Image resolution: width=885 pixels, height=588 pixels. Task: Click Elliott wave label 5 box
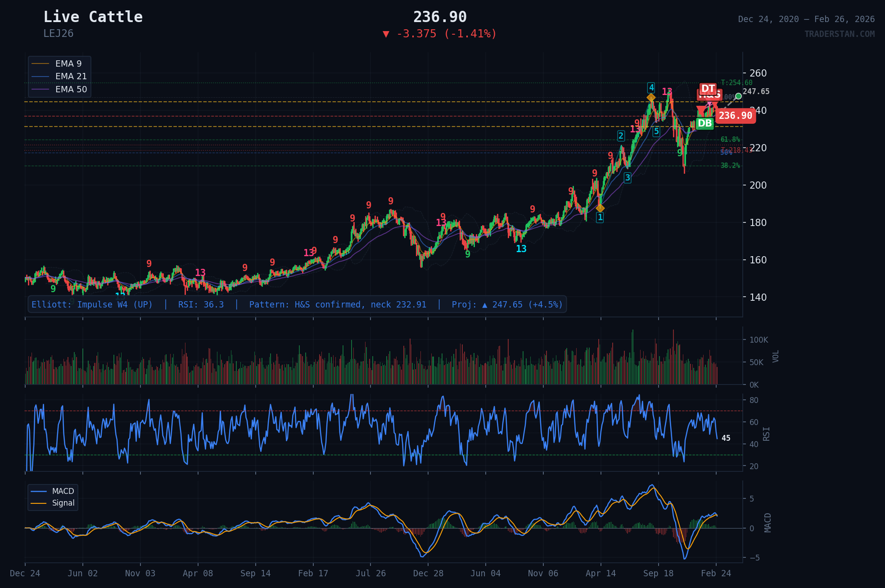(x=656, y=131)
